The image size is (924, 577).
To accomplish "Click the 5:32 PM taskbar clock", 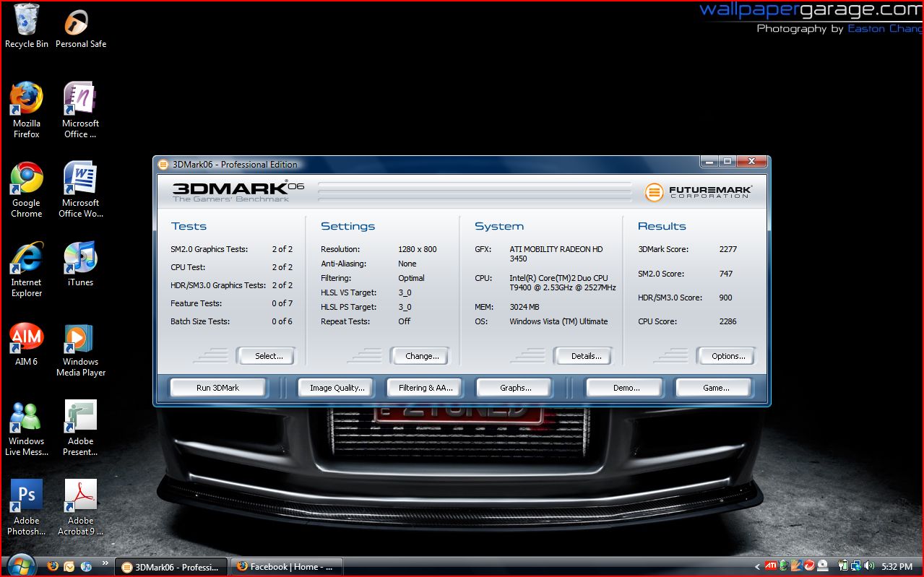I will coord(897,567).
